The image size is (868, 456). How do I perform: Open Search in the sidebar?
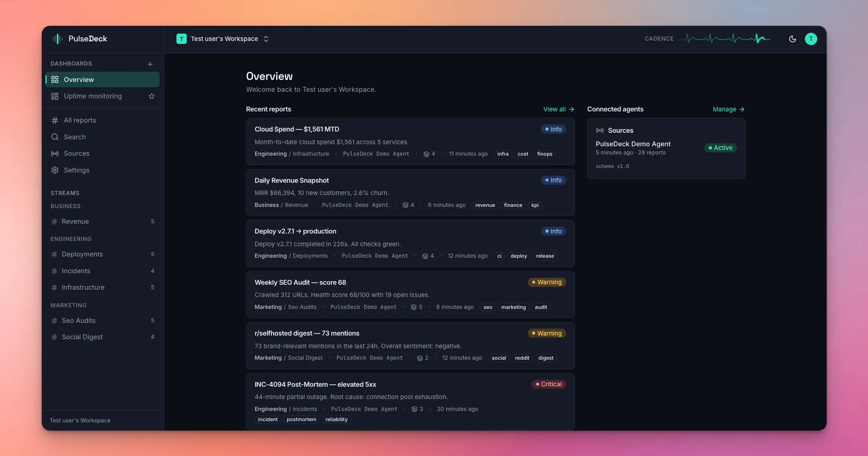(102, 137)
